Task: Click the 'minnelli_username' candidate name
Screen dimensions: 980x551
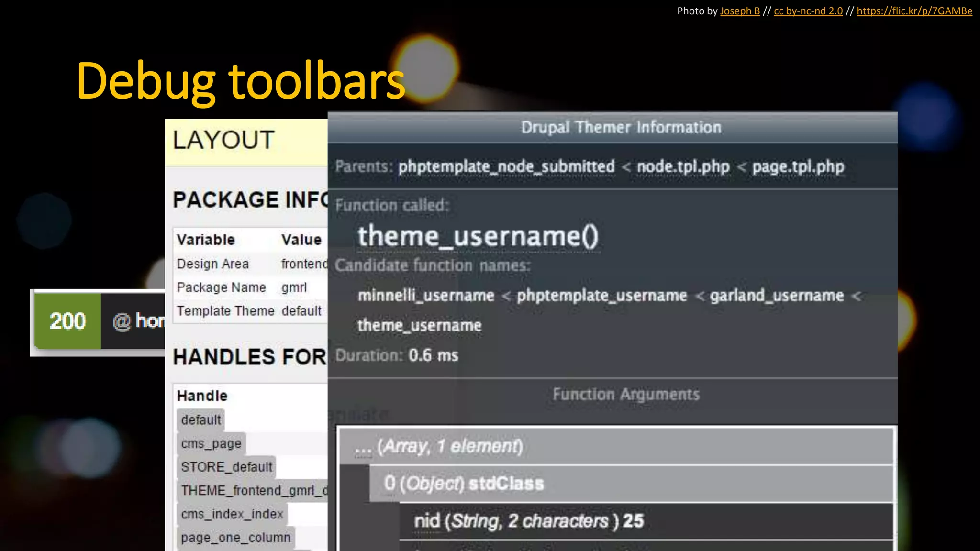Action: point(426,296)
